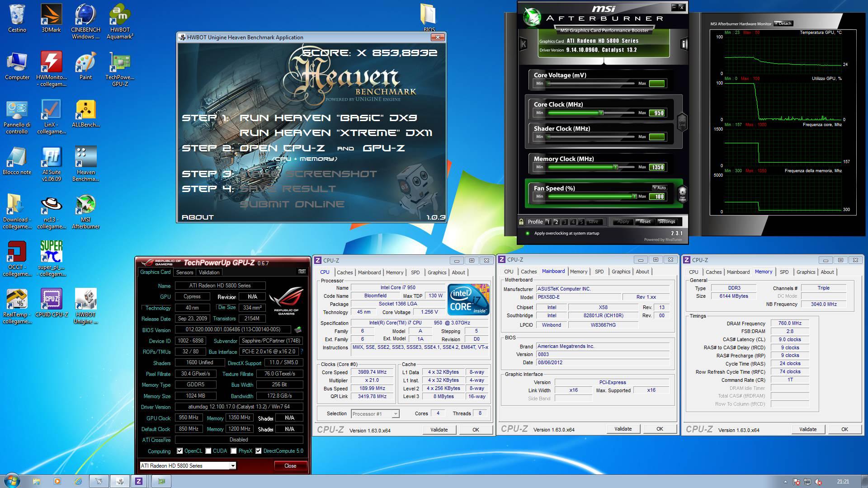Click OK in Memory CPU-Z window
Image resolution: width=868 pixels, height=488 pixels.
pyautogui.click(x=844, y=429)
